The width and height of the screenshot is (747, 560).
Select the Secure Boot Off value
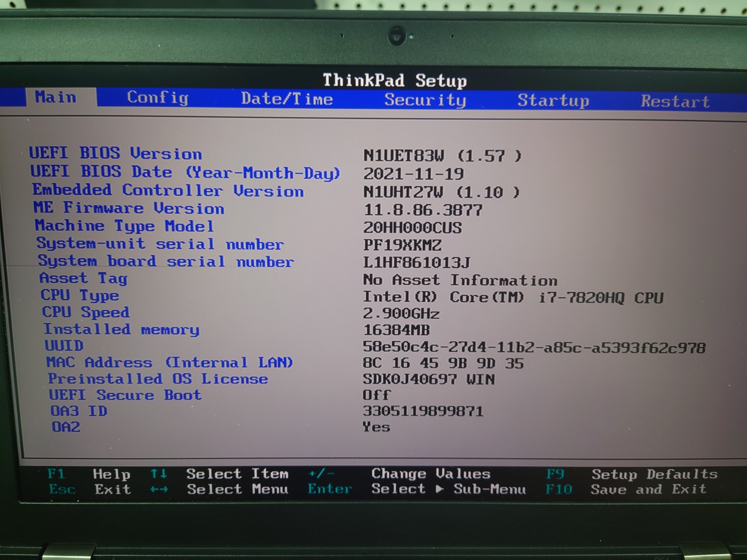coord(376,395)
